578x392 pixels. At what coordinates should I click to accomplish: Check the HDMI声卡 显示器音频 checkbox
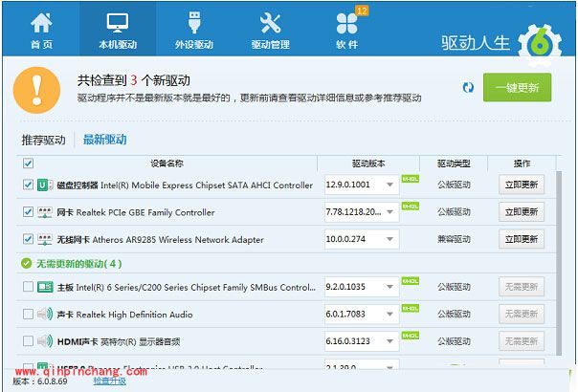pos(28,341)
